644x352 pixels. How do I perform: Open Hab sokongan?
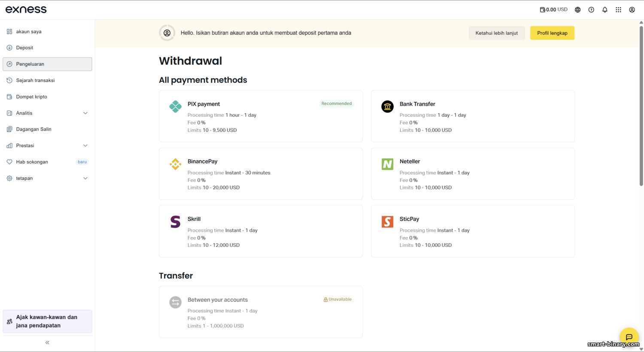click(47, 162)
